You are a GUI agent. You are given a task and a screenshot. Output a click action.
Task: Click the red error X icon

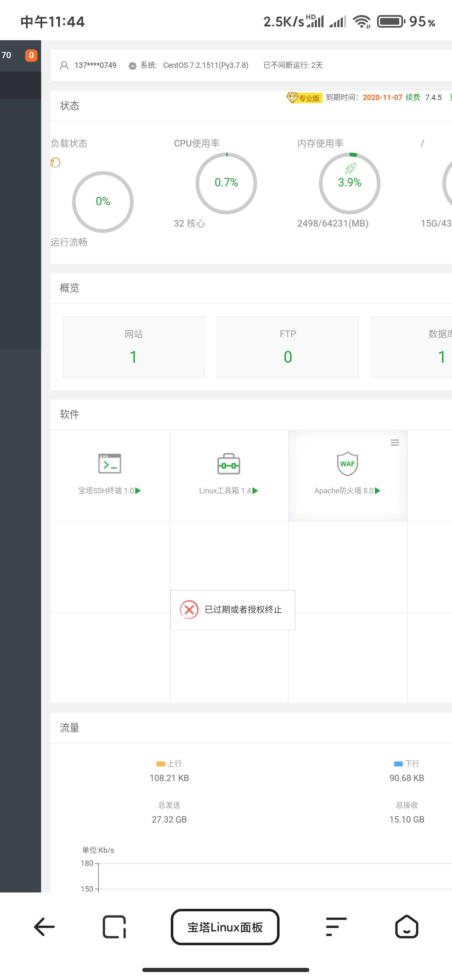[x=189, y=610]
